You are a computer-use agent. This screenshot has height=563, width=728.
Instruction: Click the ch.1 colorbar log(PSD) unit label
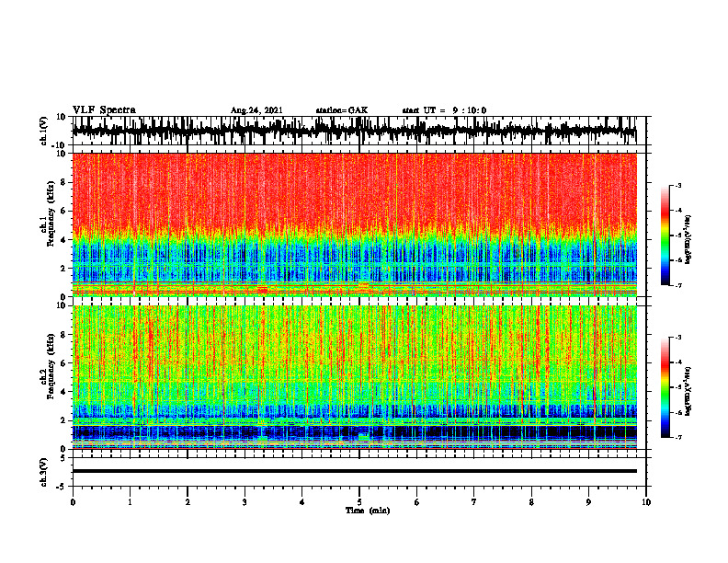click(x=688, y=240)
